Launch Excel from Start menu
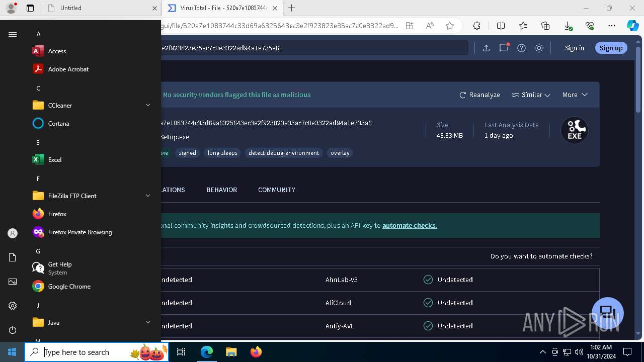Image resolution: width=644 pixels, height=362 pixels. pos(91,159)
